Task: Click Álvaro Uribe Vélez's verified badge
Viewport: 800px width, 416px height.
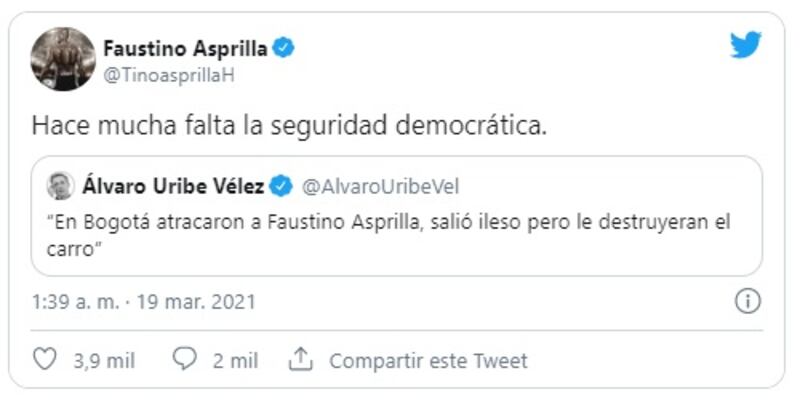Action: (282, 186)
